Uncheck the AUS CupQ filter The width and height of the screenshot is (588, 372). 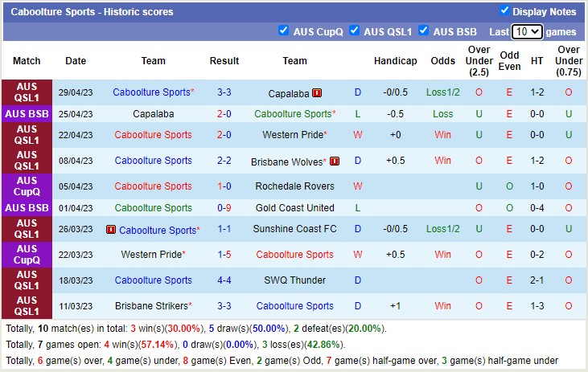[x=283, y=31]
